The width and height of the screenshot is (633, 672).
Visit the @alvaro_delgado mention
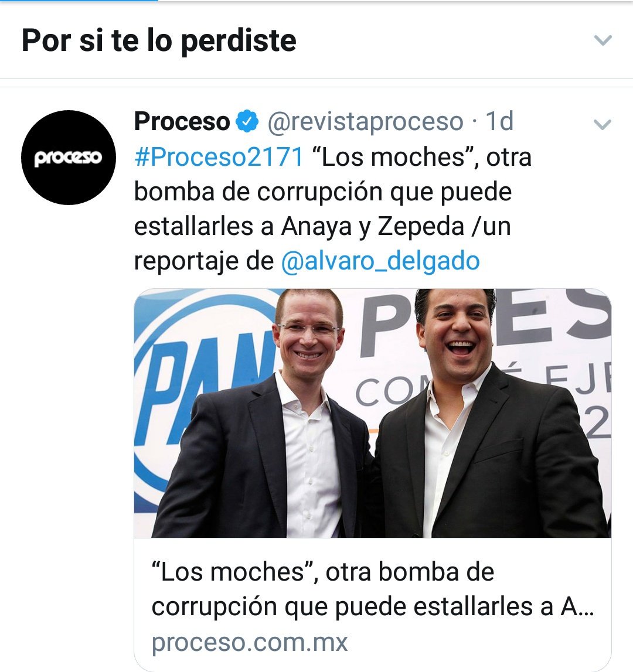380,261
